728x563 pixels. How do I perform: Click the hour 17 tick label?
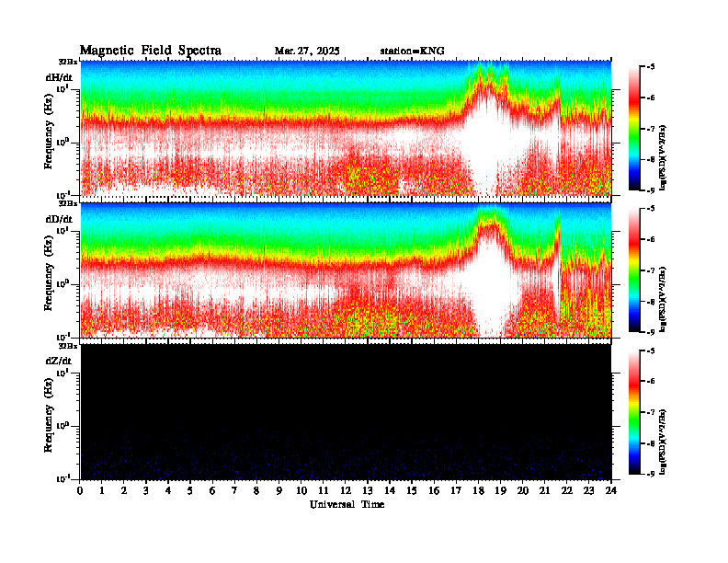click(456, 490)
